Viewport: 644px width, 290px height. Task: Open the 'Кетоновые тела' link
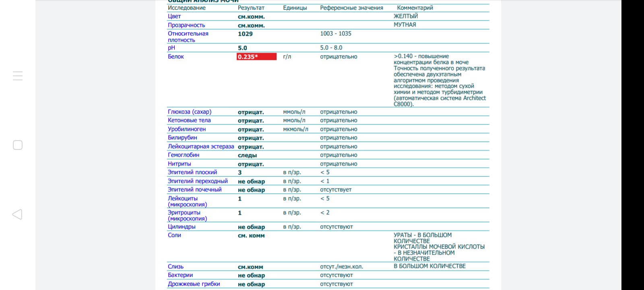tap(189, 120)
